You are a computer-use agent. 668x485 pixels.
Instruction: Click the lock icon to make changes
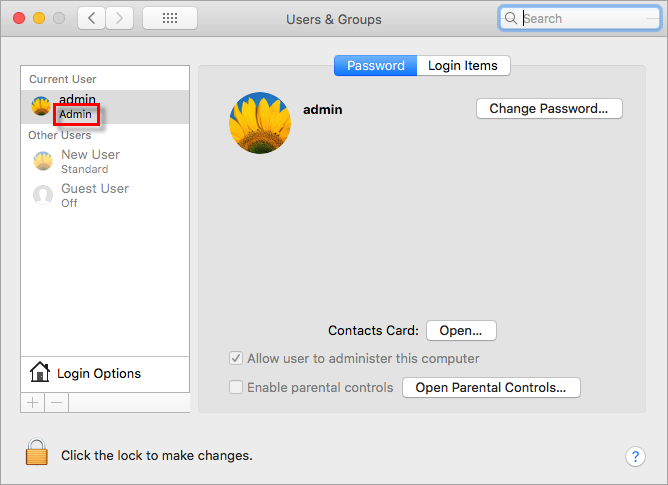pos(37,454)
